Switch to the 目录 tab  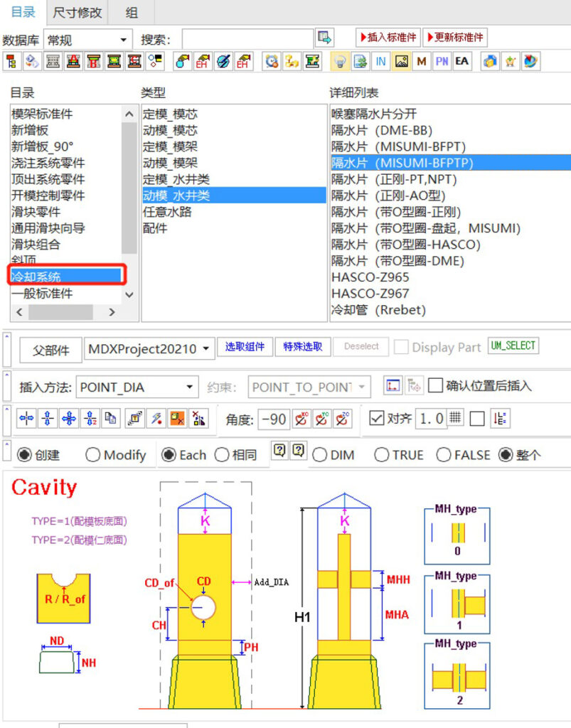pos(23,12)
